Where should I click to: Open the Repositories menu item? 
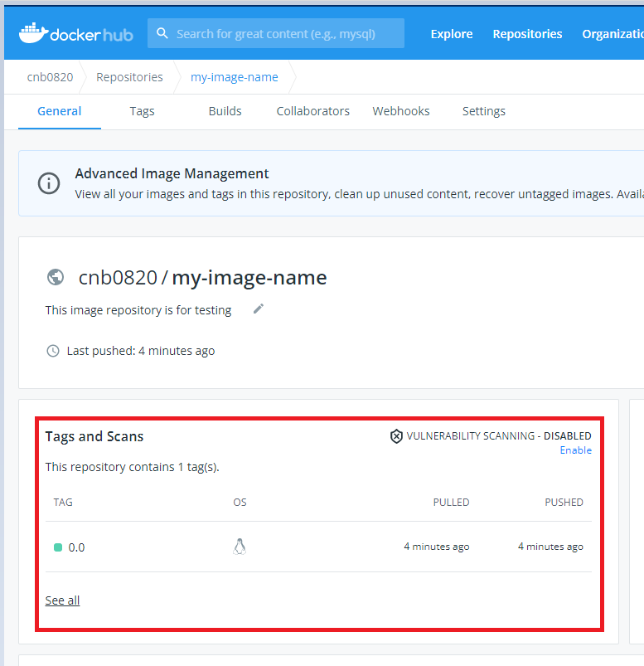coord(527,33)
